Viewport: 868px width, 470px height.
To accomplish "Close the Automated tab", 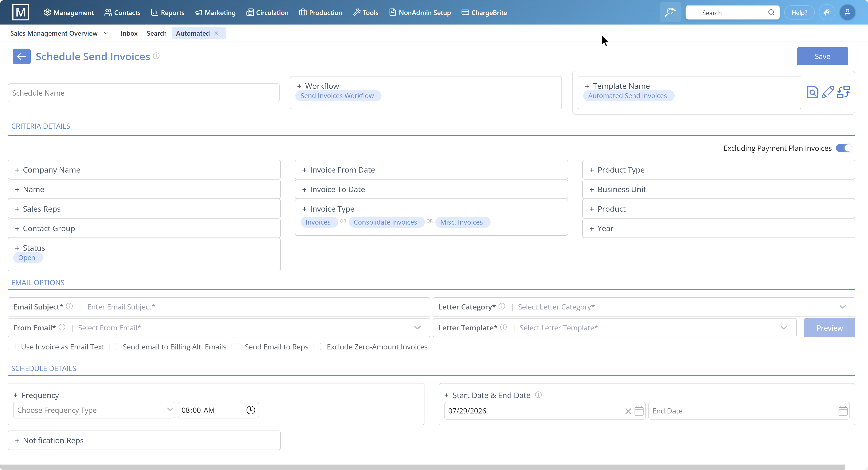I will point(217,33).
